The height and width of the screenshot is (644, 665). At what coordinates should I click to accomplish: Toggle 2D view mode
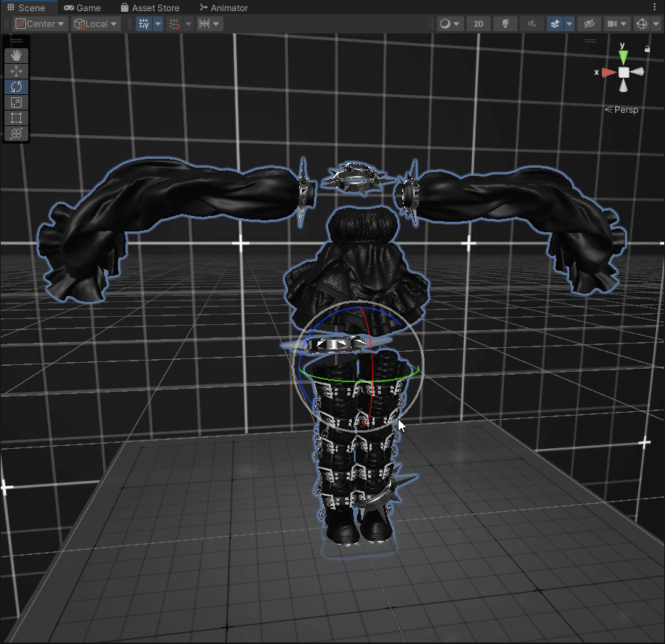tap(479, 24)
